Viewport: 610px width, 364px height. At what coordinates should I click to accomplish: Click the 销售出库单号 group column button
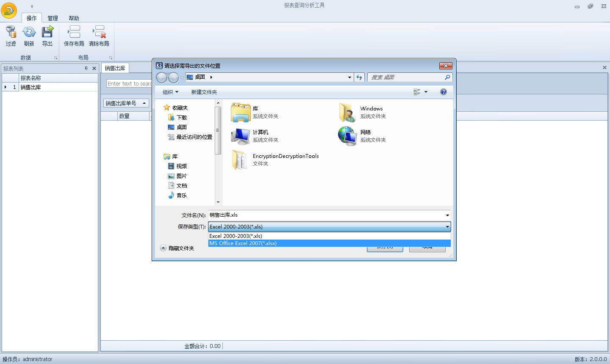pyautogui.click(x=126, y=103)
